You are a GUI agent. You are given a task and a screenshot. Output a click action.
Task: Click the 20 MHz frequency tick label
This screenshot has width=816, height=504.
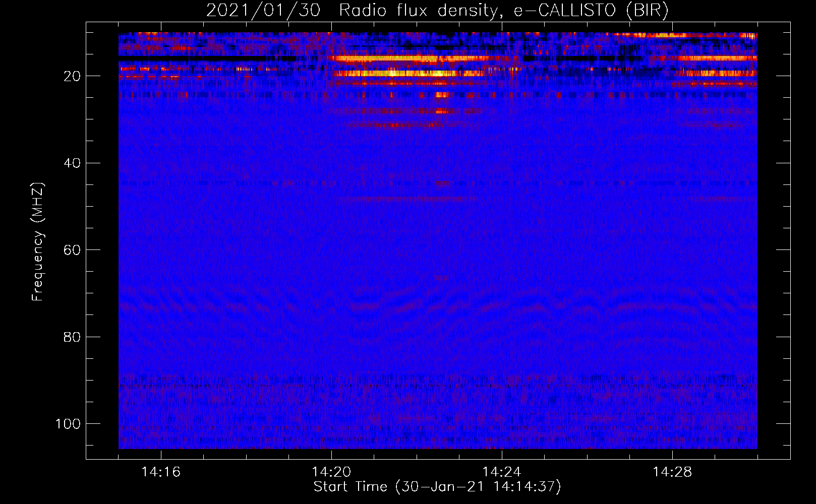tap(72, 76)
